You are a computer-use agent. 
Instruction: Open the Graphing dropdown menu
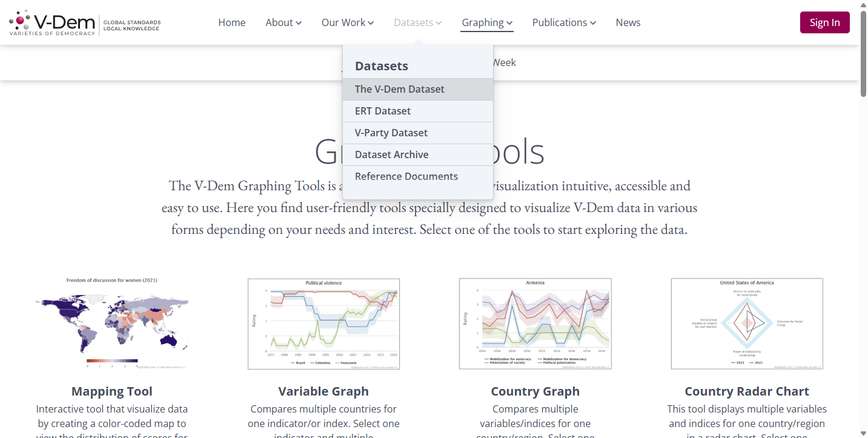(x=487, y=22)
